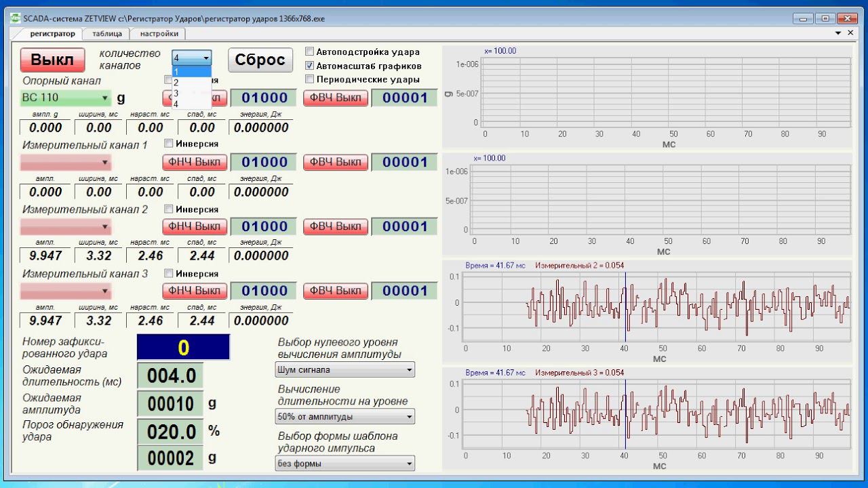The height and width of the screenshot is (488, 868).
Task: Toggle ФВЧ Выкл for Измерительный канал 2
Action: pos(336,226)
